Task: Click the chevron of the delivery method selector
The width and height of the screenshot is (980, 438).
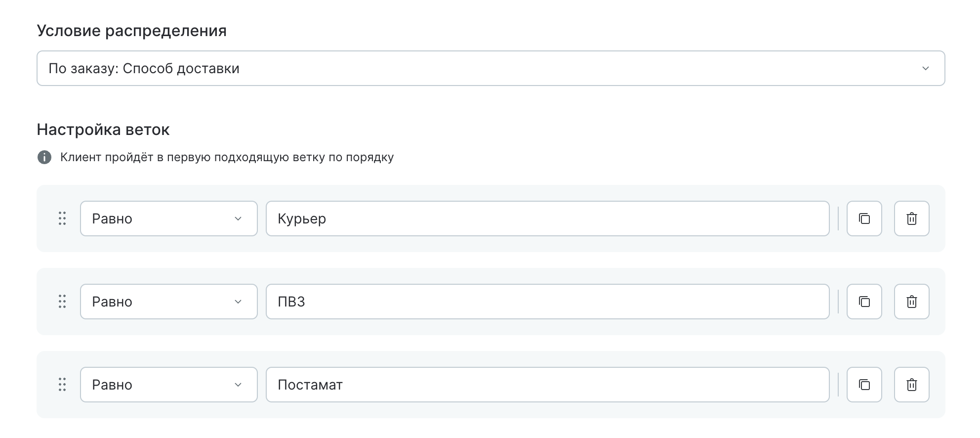Action: 925,68
